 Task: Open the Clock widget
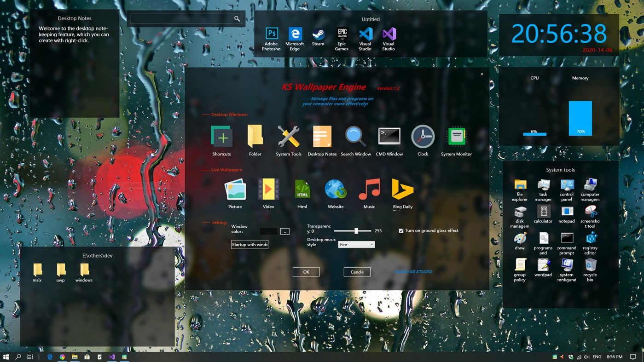[x=423, y=136]
